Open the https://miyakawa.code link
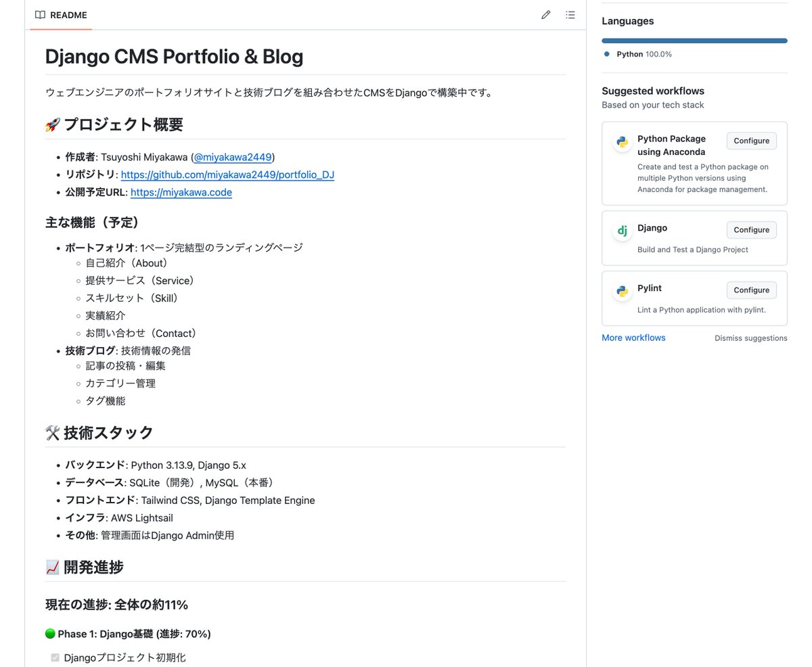812x667 pixels. point(181,192)
